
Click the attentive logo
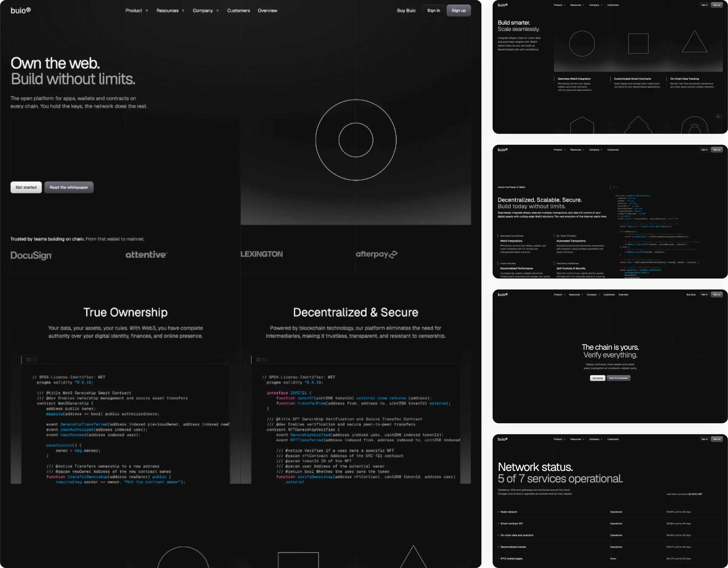click(146, 254)
